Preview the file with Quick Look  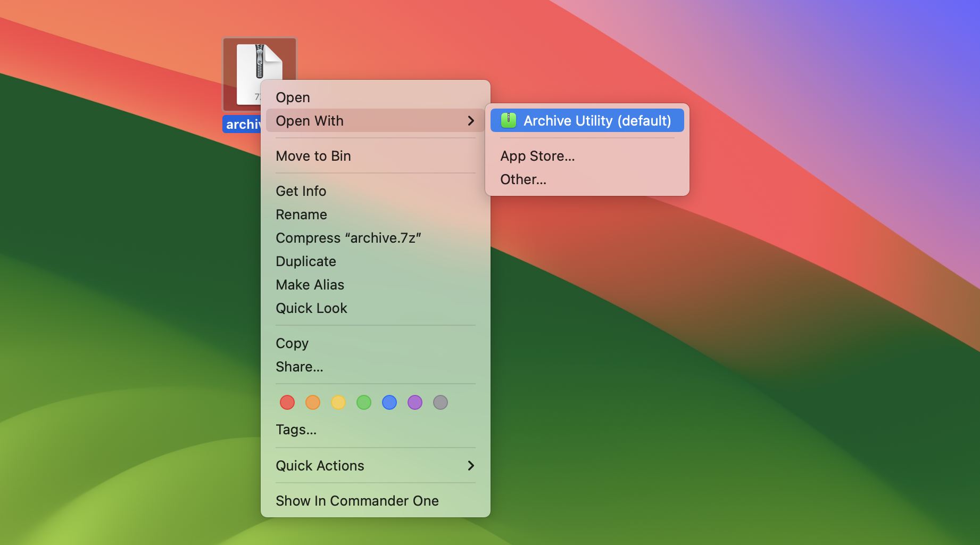375,308
